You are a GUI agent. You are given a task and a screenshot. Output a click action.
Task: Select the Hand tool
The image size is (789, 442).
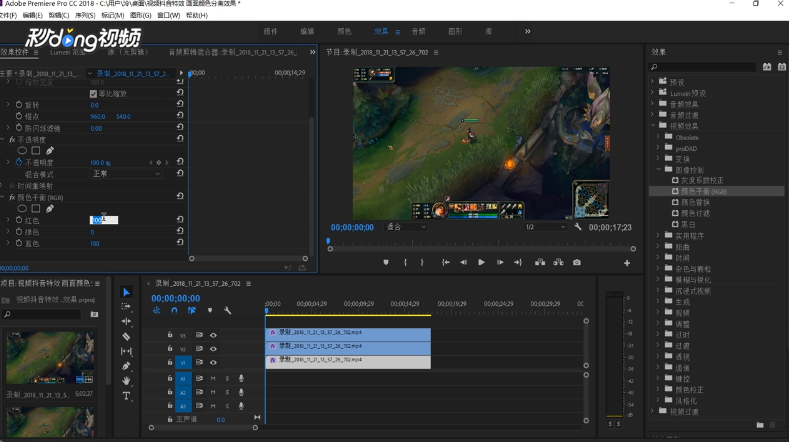pos(126,381)
